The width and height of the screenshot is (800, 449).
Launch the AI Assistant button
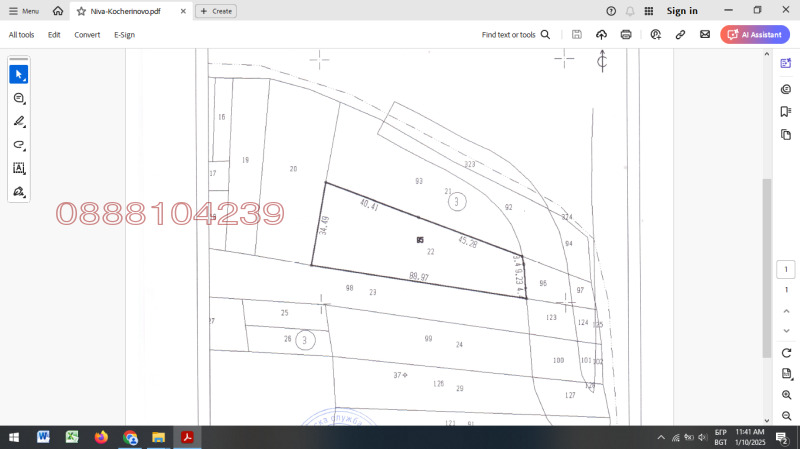click(x=755, y=35)
